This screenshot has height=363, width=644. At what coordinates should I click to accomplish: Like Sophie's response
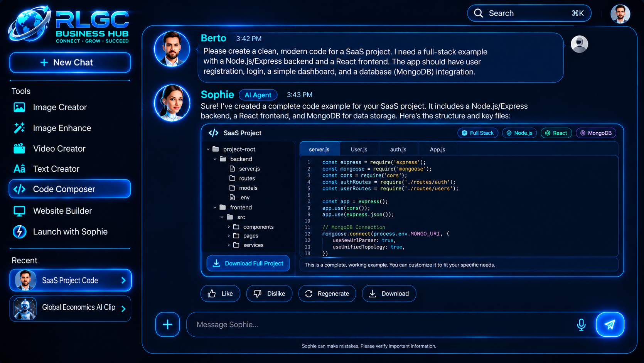pos(220,294)
